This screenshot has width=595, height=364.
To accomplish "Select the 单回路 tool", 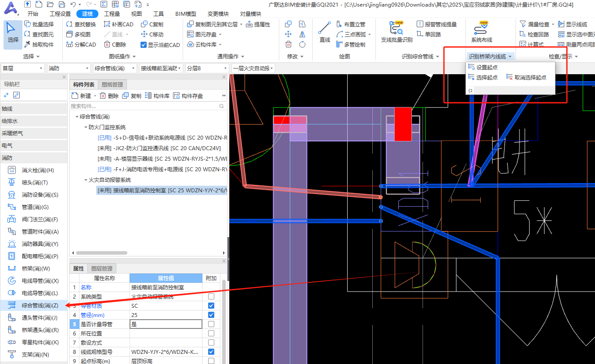I will click(x=429, y=34).
